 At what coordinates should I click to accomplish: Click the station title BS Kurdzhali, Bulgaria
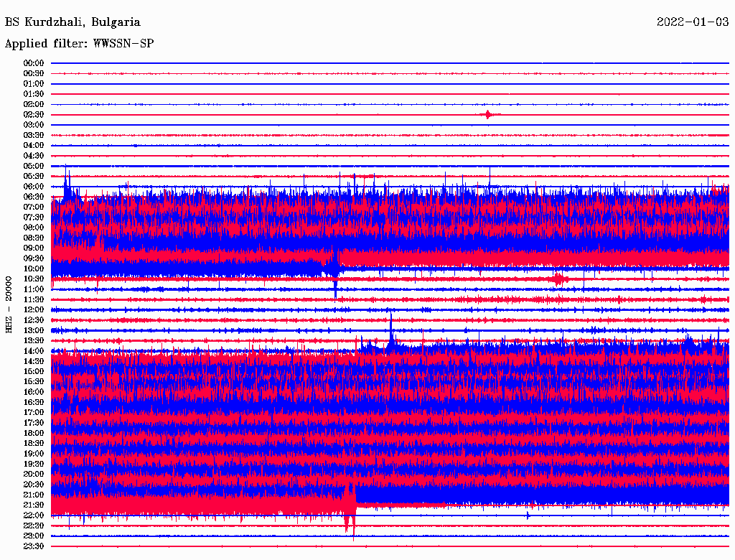(72, 22)
